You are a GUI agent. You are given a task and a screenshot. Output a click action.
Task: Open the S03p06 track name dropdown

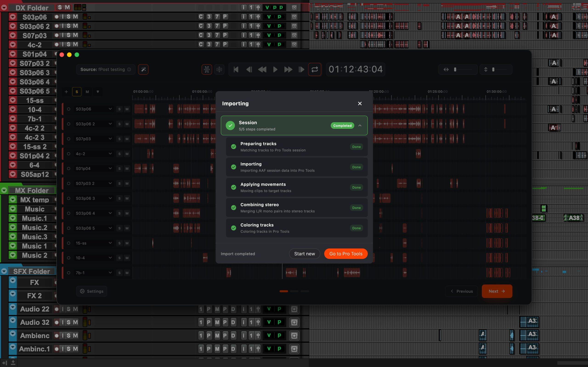[110, 109]
